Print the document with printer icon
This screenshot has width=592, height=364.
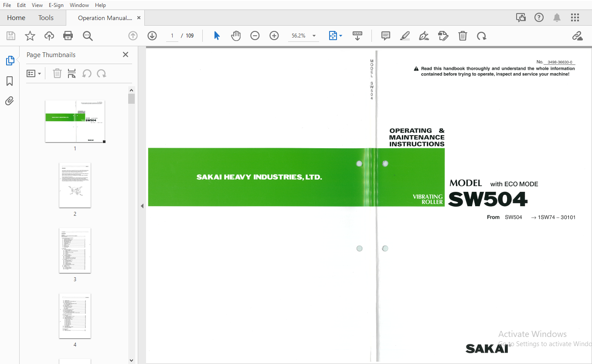pos(68,36)
